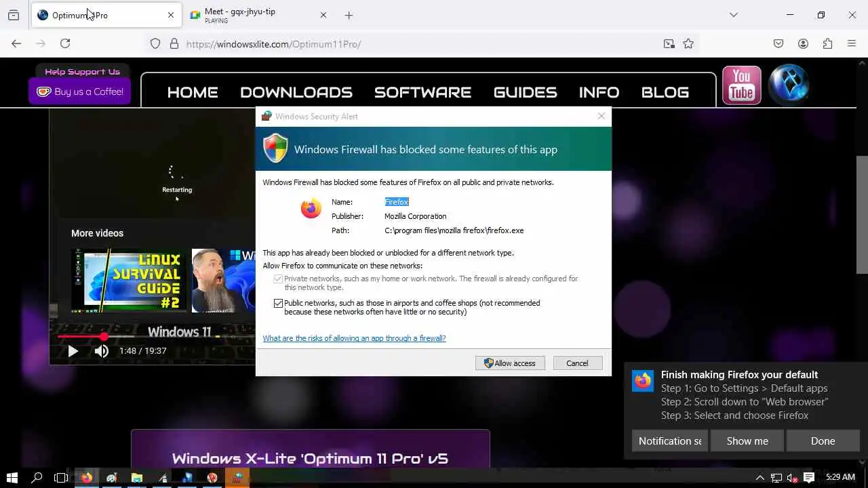Close the Windows Security Alert with X
The width and height of the screenshot is (868, 488).
[601, 116]
